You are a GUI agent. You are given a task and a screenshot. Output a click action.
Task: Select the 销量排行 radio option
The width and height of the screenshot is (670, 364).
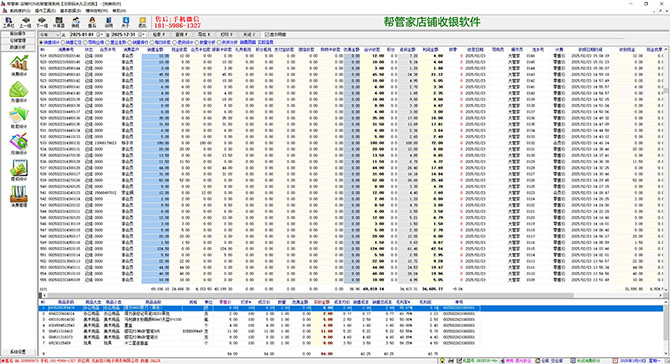coord(138,42)
